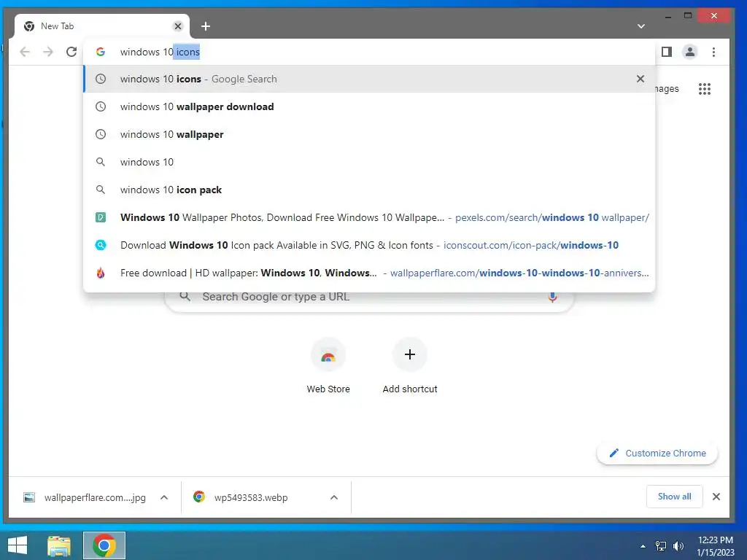Reload the page with refresh icon
This screenshot has width=747, height=560.
pos(71,52)
